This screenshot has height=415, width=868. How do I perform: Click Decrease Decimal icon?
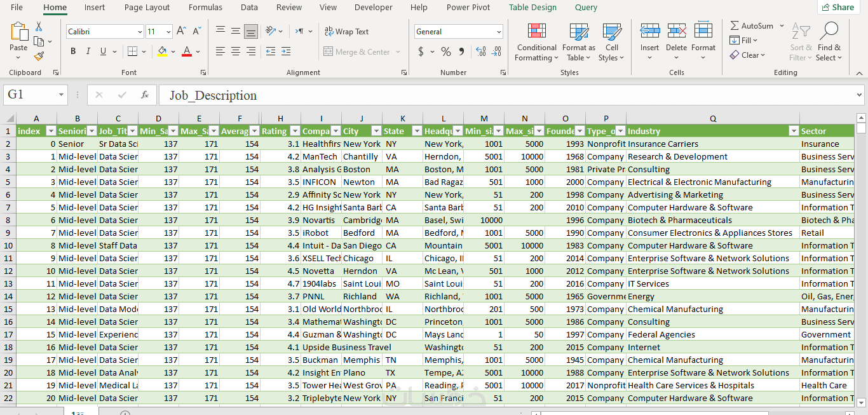496,51
